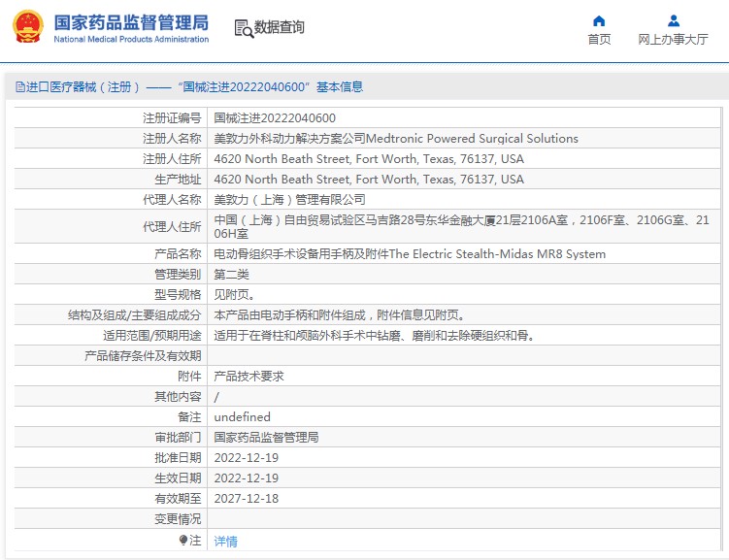This screenshot has height=560, width=729.
Task: Click the 第二类 management class value
Action: tap(232, 275)
